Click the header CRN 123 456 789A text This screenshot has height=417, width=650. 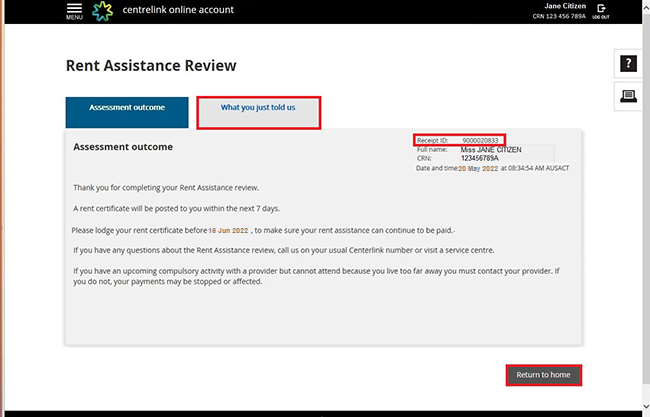click(x=559, y=16)
